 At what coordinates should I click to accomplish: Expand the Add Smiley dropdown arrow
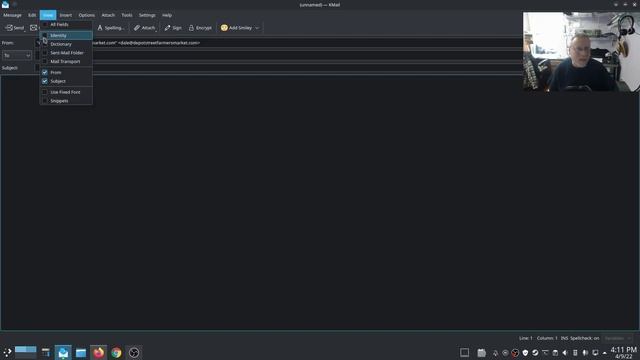[x=257, y=28]
